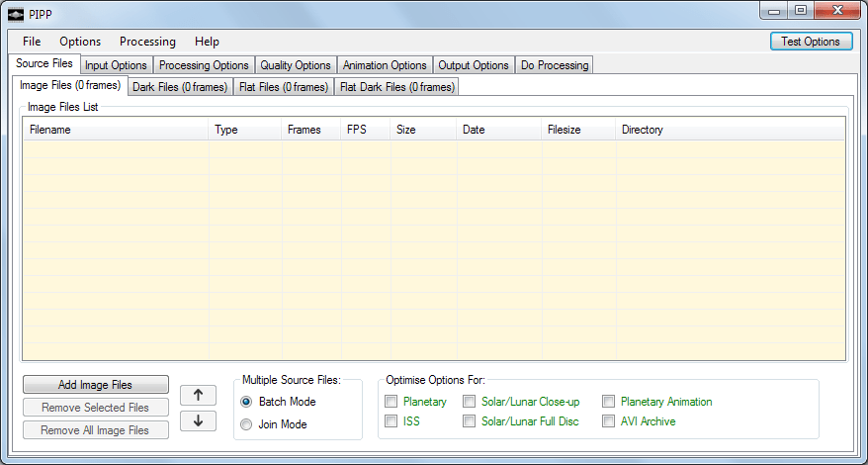Click the Add Image Files button
The image size is (868, 465).
(x=95, y=385)
